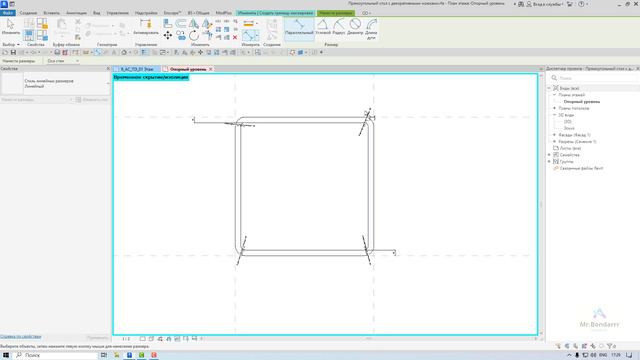
Task: Collapse the Планы этажей node
Action: (x=554, y=95)
